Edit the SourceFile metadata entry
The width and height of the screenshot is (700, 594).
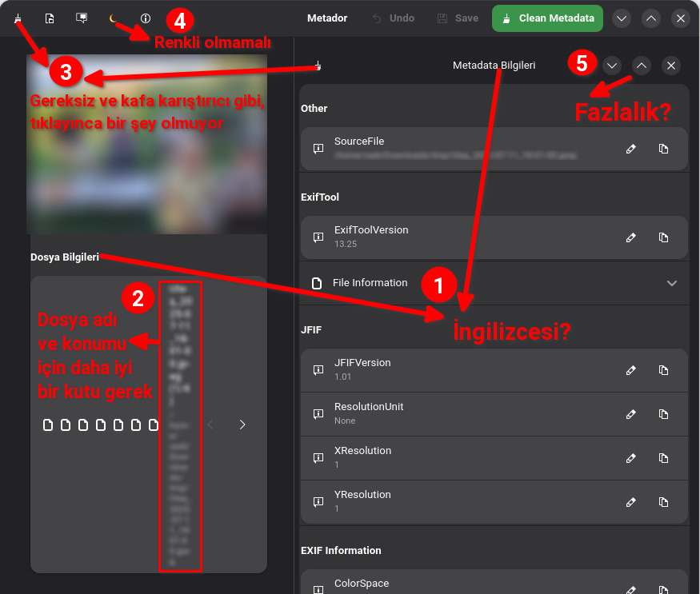[x=630, y=149]
